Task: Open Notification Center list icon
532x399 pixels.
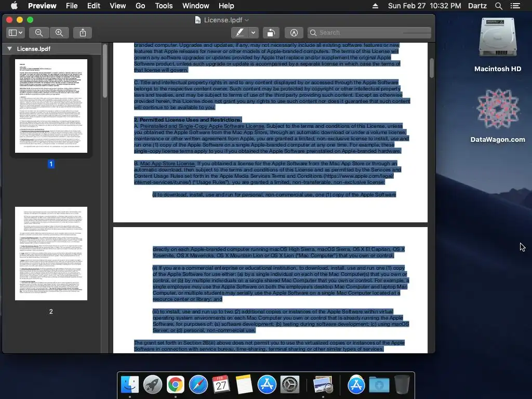Action: pyautogui.click(x=515, y=6)
